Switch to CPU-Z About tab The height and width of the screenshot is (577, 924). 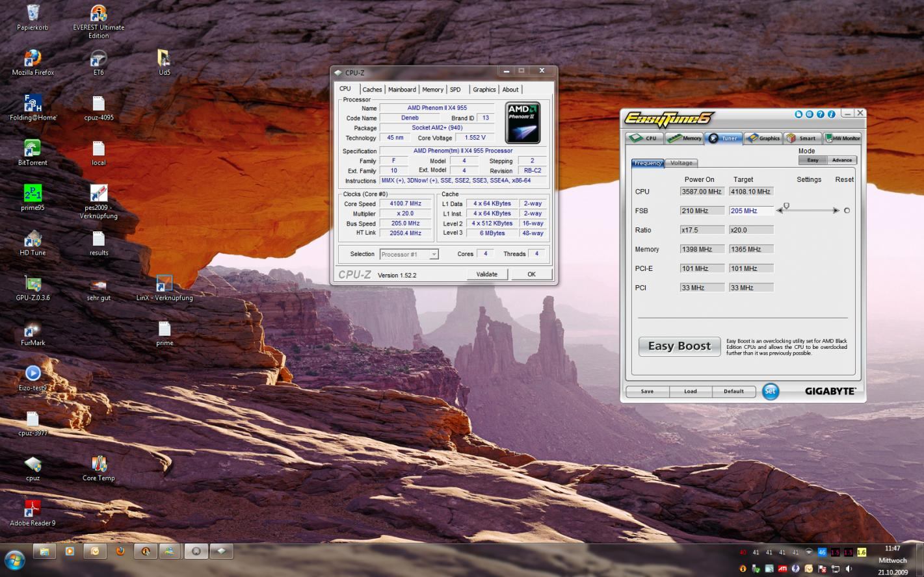click(510, 90)
